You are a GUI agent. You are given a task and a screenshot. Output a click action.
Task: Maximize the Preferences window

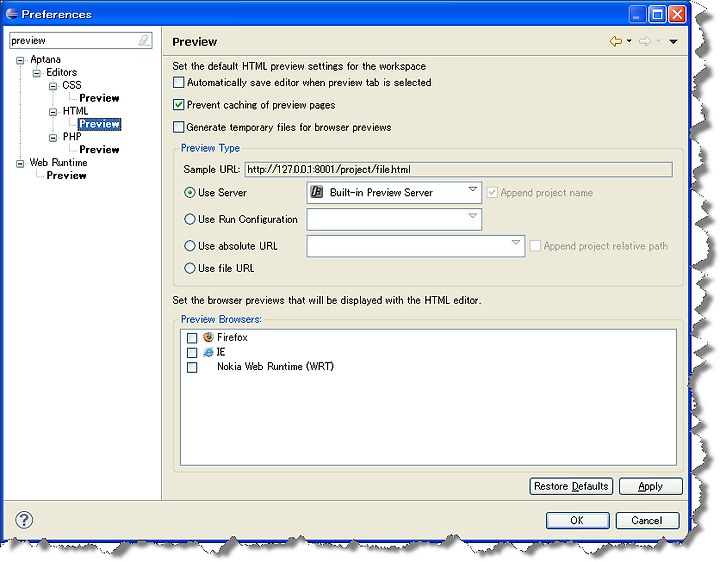pyautogui.click(x=657, y=14)
